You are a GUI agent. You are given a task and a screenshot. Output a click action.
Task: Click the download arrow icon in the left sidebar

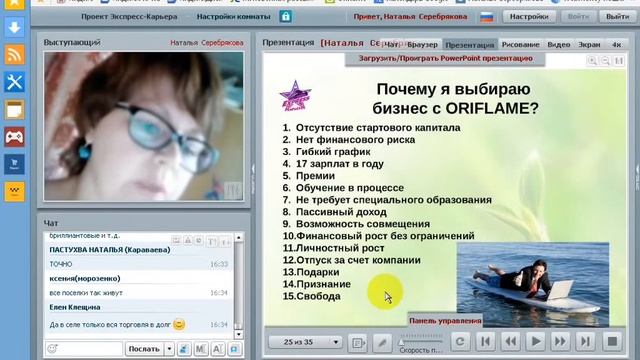click(x=14, y=27)
